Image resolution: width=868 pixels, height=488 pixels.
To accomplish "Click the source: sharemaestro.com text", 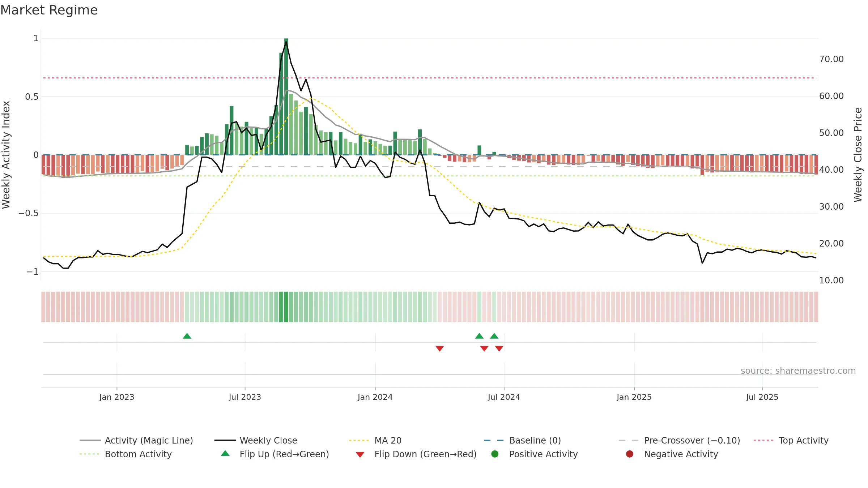I will pyautogui.click(x=798, y=371).
